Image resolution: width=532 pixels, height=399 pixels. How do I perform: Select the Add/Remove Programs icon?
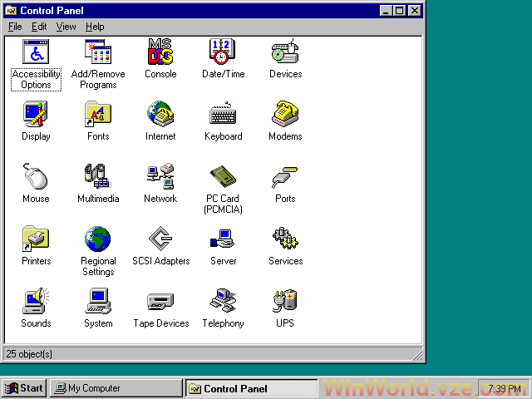(98, 52)
